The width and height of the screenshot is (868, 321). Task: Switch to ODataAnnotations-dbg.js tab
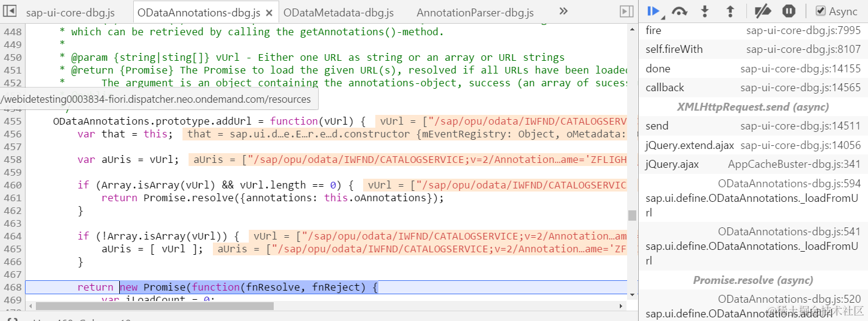(199, 12)
